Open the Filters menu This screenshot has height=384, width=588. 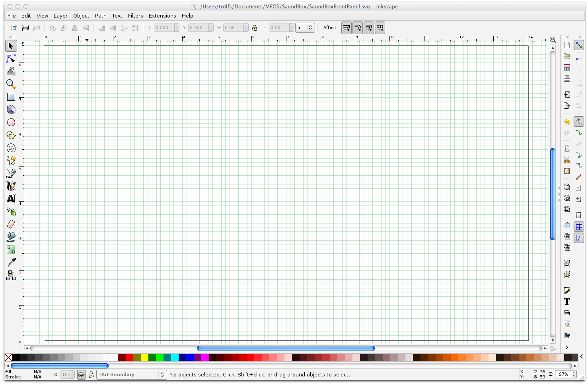[x=135, y=16]
